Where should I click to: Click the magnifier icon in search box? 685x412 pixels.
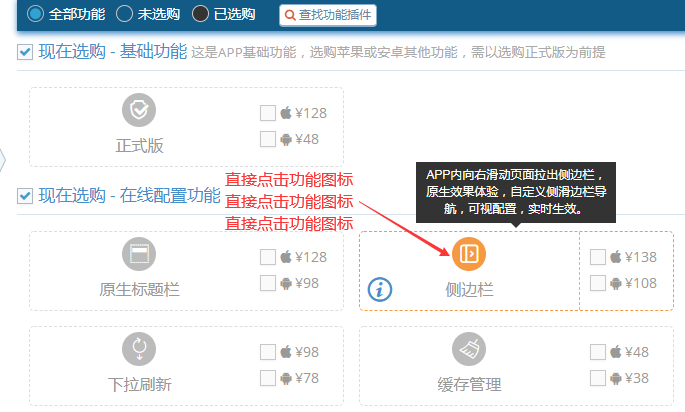290,15
